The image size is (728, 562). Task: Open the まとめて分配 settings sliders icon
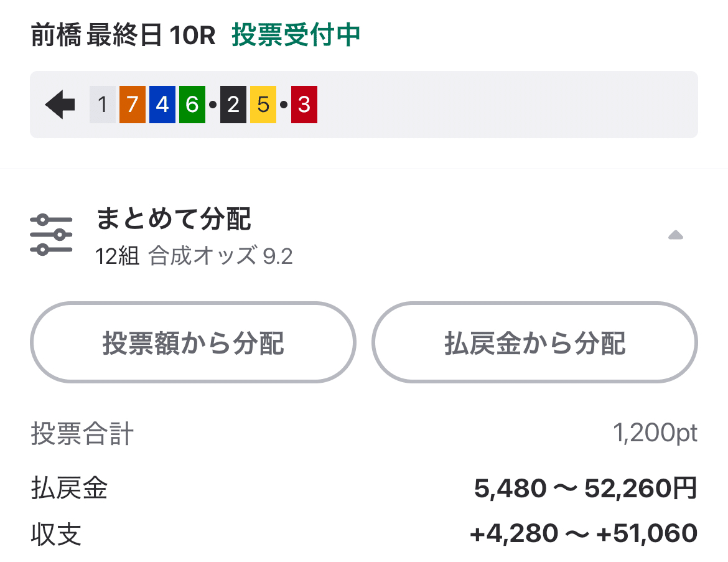pyautogui.click(x=52, y=233)
